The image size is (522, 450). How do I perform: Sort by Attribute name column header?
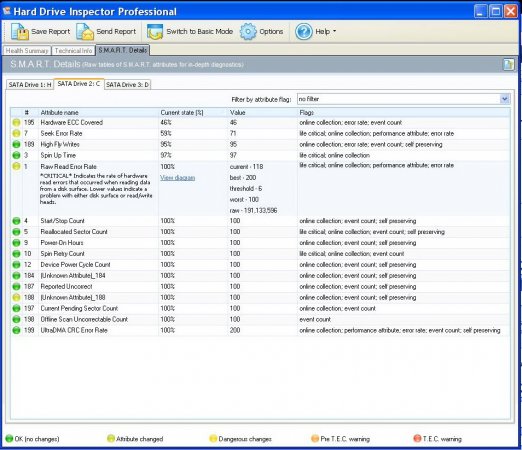click(59, 112)
